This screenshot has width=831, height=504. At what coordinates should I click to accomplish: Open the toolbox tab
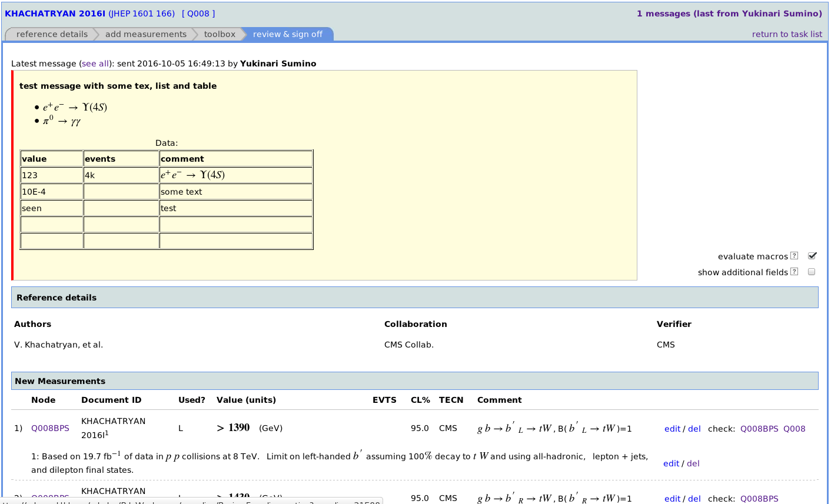220,34
